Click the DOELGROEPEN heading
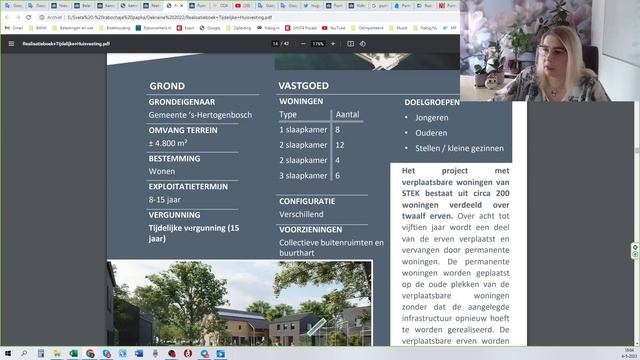Viewport: 640px width, 360px height. coord(432,102)
